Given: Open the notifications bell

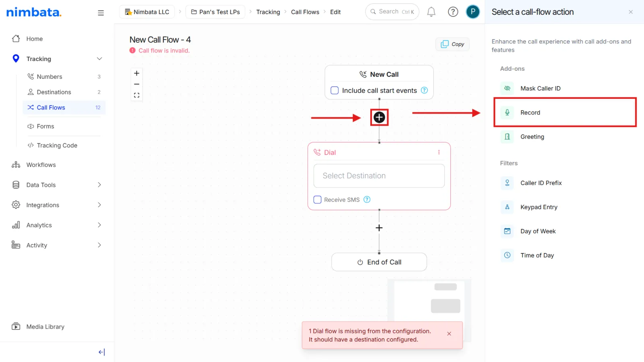Looking at the screenshot, I should click(x=431, y=12).
